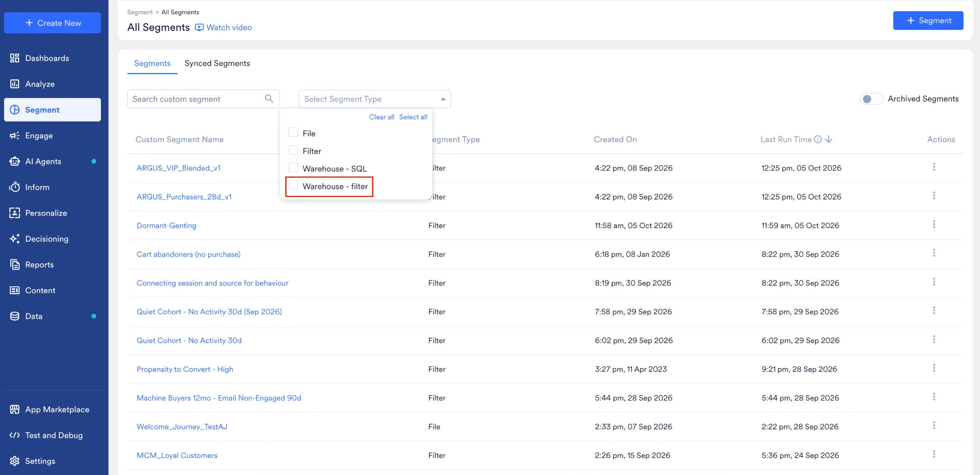Click the + Segment button
This screenshot has height=475, width=980.
pos(928,21)
